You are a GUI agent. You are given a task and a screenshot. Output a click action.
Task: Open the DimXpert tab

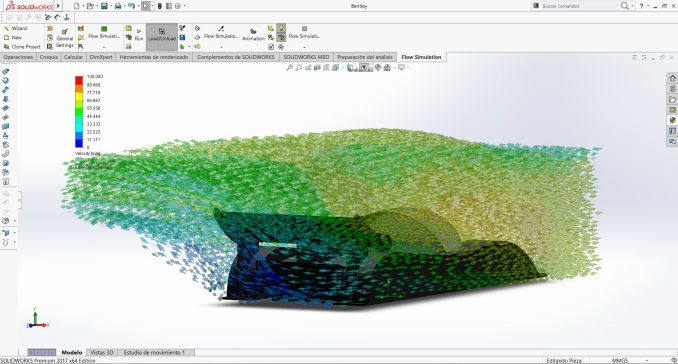click(x=101, y=57)
